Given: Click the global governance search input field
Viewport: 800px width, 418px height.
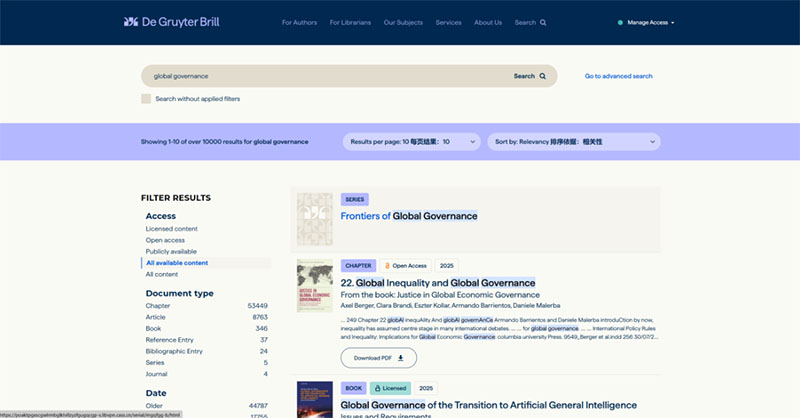Looking at the screenshot, I should tap(320, 76).
